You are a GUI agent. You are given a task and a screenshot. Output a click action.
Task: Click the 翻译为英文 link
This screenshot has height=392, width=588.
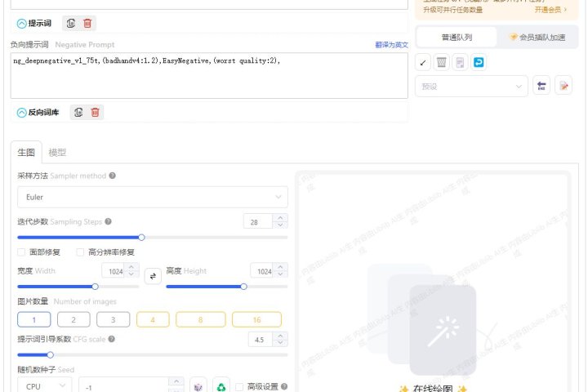pyautogui.click(x=391, y=45)
